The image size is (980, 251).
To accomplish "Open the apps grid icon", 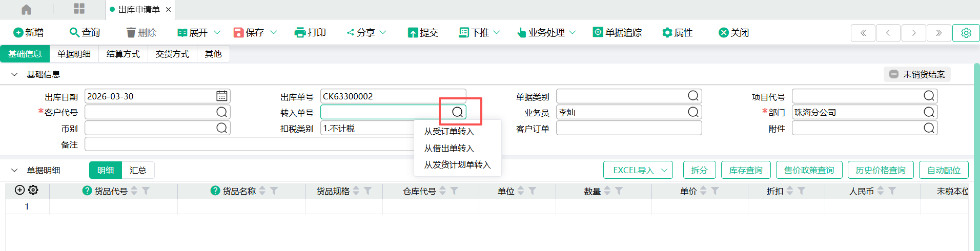I will click(x=79, y=9).
